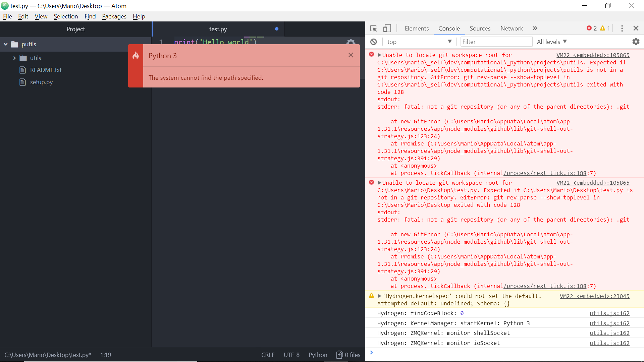The image size is (644, 362).
Task: Collapse the putils project folder
Action: tap(5, 44)
